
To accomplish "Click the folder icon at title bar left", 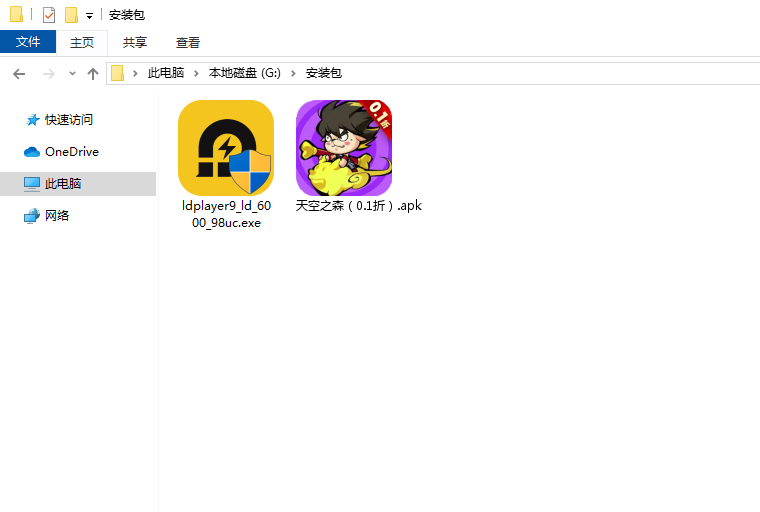I will point(16,15).
